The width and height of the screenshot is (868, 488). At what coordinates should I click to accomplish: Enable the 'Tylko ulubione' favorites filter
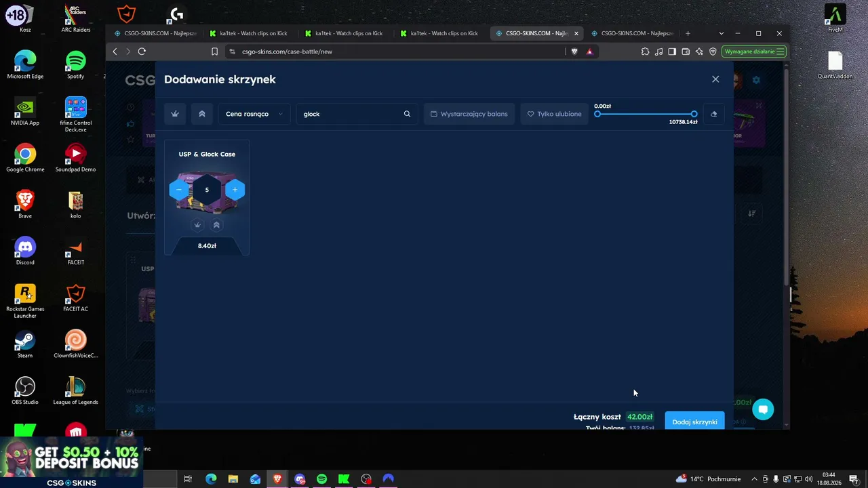[555, 114]
